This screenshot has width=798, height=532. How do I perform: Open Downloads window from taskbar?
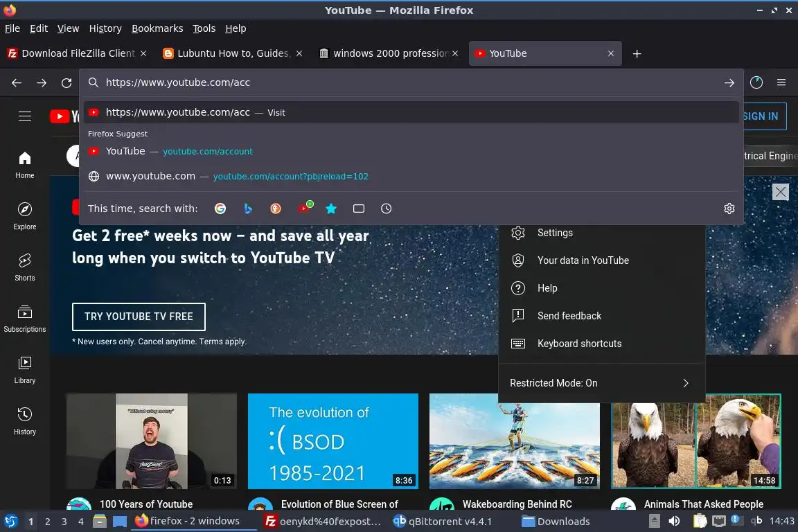coord(556,522)
